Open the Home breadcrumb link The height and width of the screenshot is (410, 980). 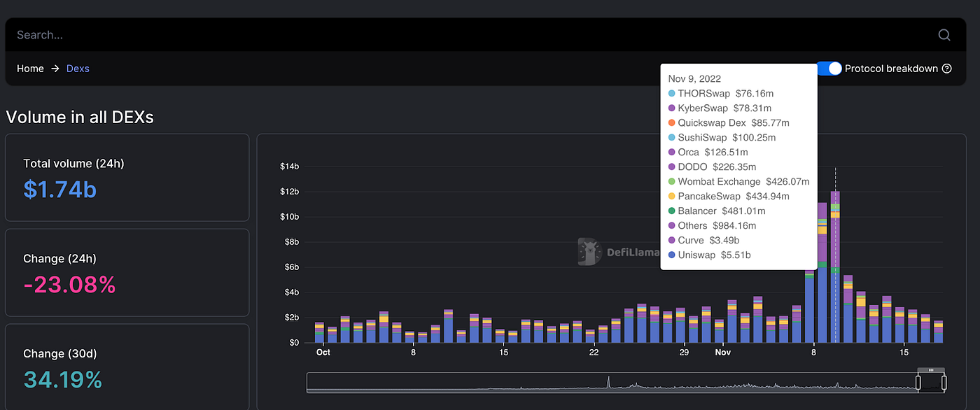(30, 68)
